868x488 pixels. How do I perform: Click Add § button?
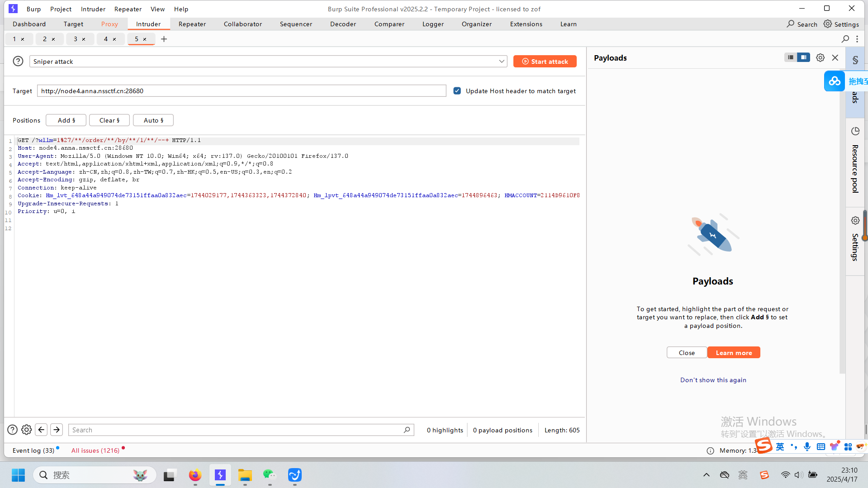pos(66,120)
